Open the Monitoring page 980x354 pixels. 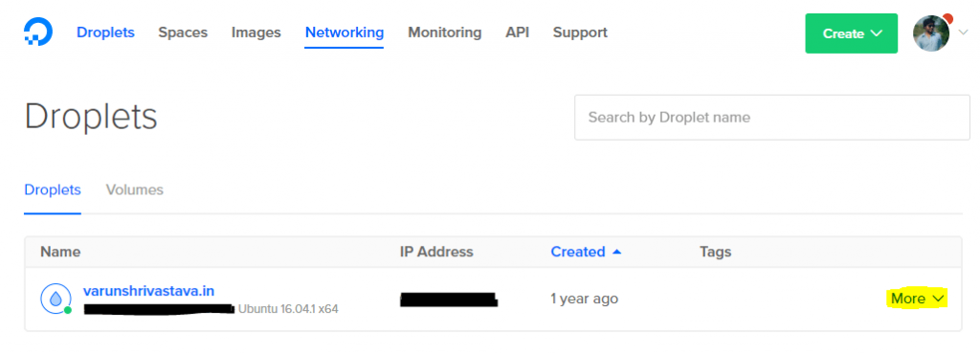click(445, 33)
